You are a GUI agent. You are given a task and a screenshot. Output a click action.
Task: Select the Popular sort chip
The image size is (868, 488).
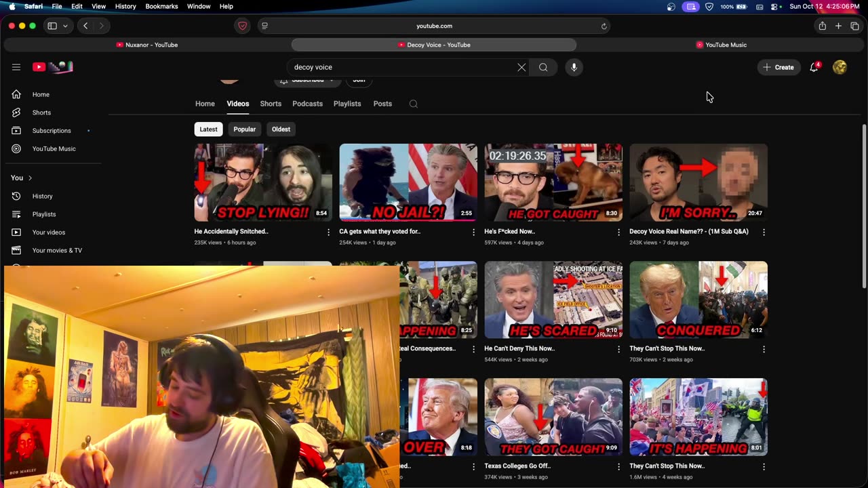(245, 129)
